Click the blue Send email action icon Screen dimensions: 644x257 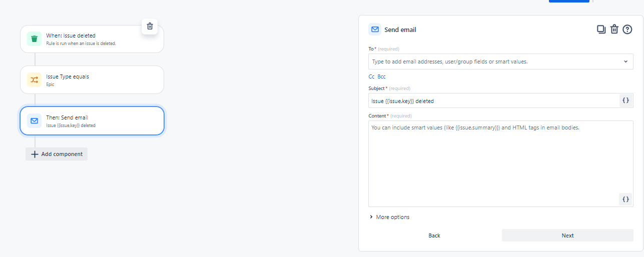[x=34, y=121]
